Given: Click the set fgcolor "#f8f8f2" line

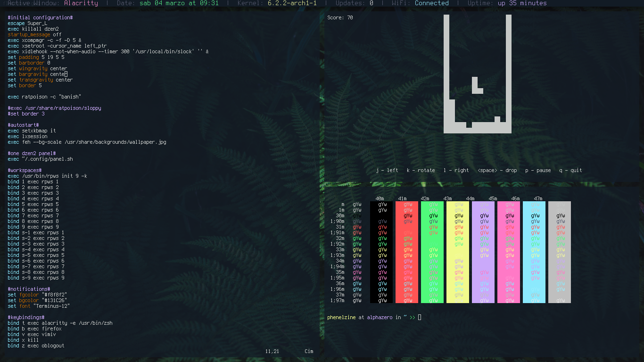Looking at the screenshot, I should click(37, 295).
